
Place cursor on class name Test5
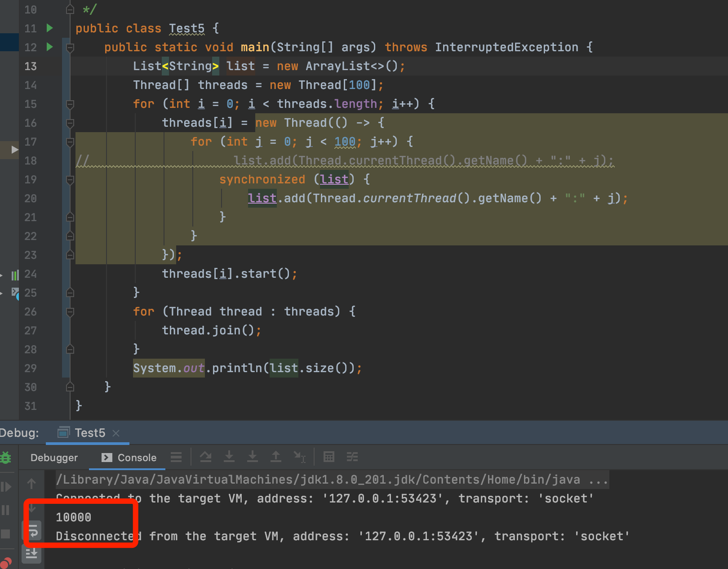186,28
